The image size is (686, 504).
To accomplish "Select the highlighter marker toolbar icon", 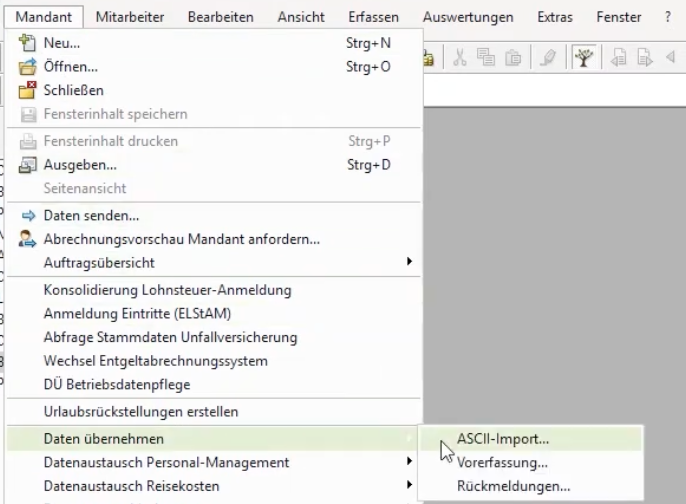I will click(x=547, y=58).
